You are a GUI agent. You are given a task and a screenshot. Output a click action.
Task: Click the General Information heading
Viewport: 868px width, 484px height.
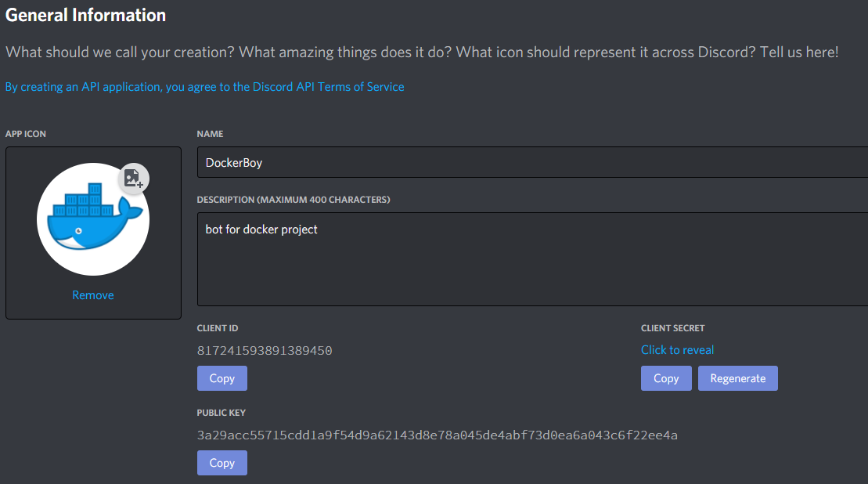point(86,15)
